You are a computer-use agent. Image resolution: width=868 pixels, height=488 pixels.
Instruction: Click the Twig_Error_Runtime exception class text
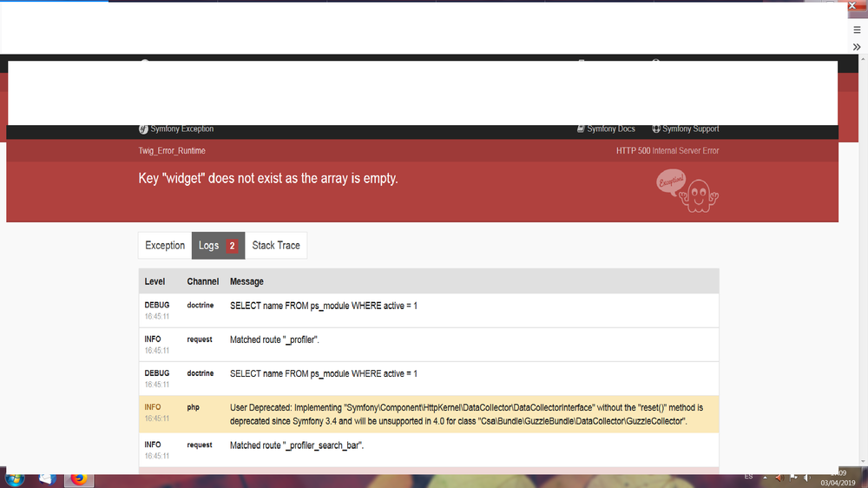click(x=172, y=151)
